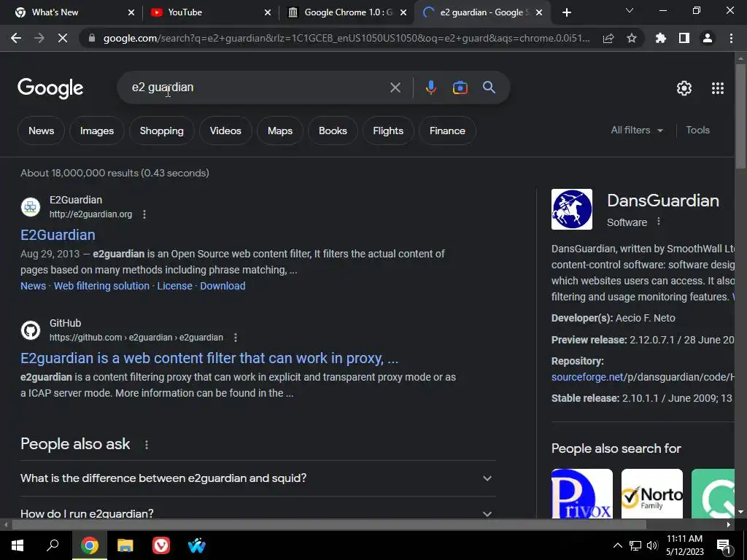Image resolution: width=747 pixels, height=560 pixels.
Task: Switch to the YouTube tab
Action: [211, 12]
